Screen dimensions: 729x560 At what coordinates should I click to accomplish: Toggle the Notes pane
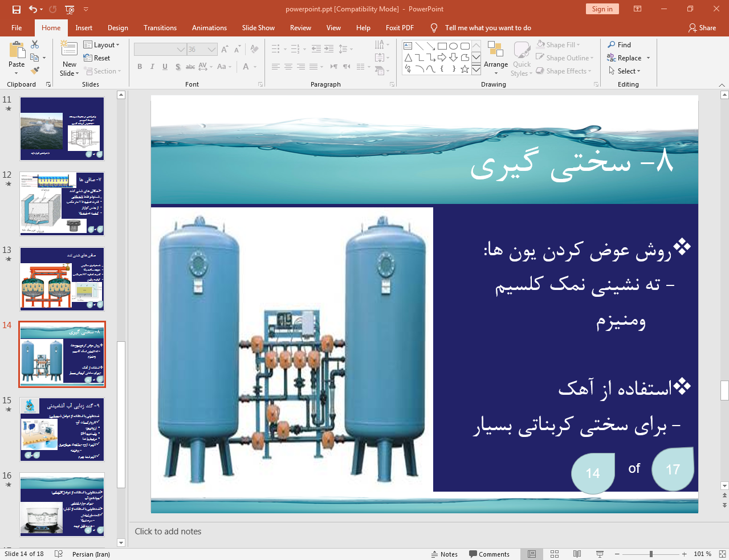pos(445,554)
